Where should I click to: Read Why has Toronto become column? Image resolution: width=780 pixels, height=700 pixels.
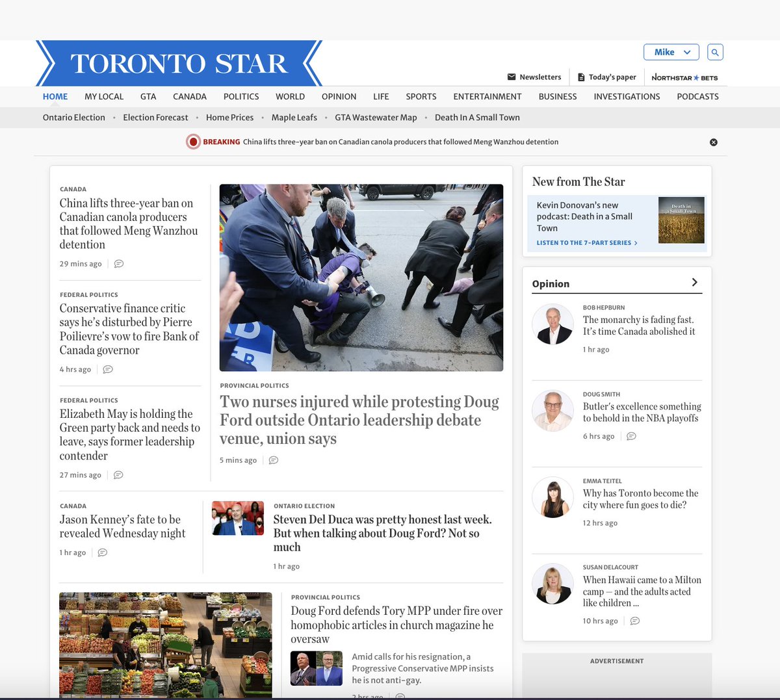[641, 499]
